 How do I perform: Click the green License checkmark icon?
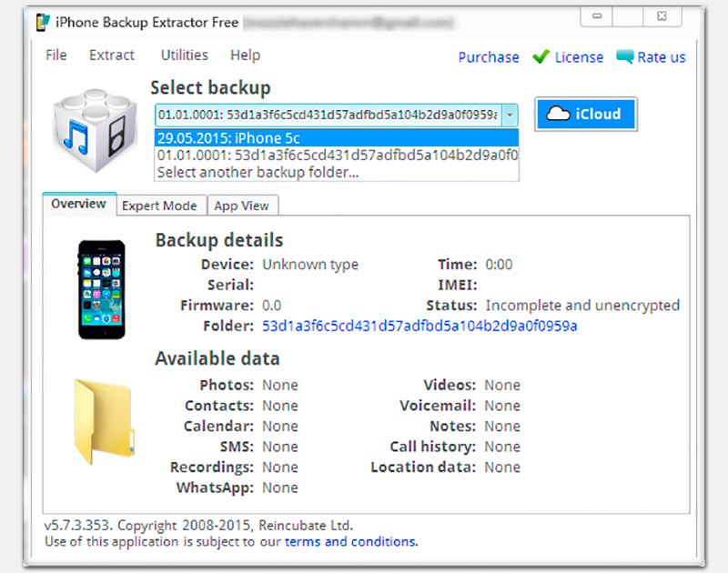[x=541, y=56]
